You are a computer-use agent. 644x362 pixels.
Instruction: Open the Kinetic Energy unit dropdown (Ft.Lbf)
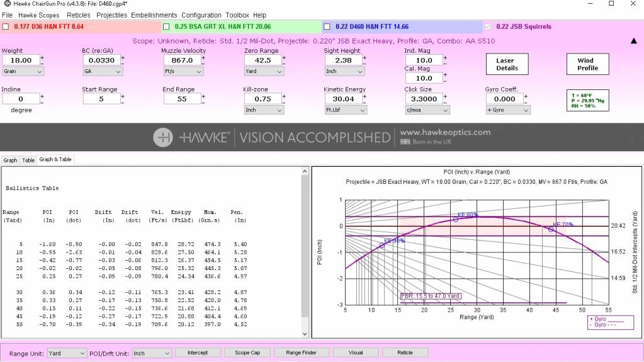346,110
